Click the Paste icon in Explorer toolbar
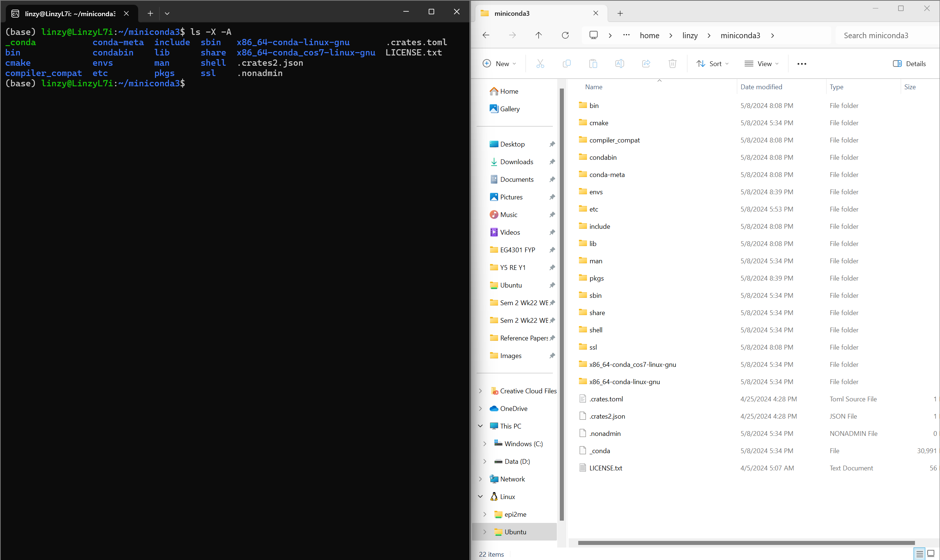Image resolution: width=940 pixels, height=560 pixels. pyautogui.click(x=593, y=64)
